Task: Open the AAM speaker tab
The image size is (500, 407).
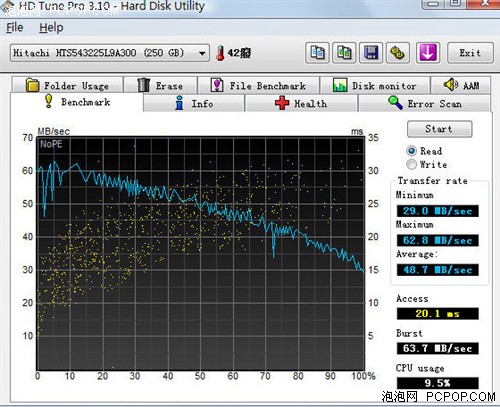Action: pos(461,85)
